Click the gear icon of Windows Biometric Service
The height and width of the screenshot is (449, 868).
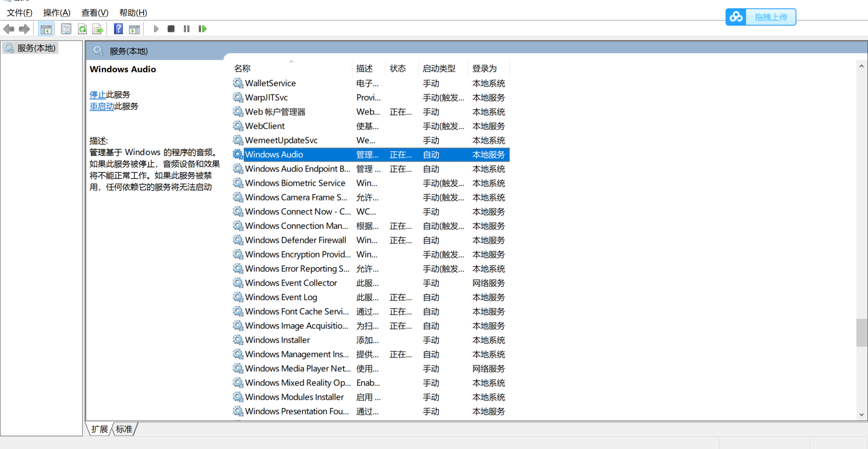coord(238,183)
